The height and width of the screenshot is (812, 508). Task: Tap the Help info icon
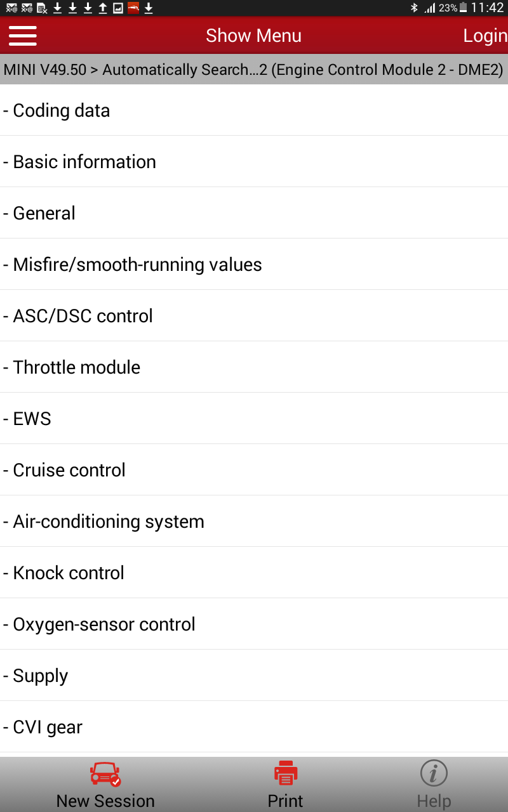[434, 774]
